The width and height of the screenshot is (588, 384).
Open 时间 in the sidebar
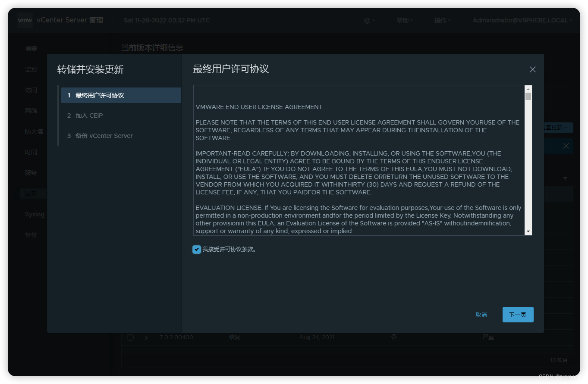31,152
